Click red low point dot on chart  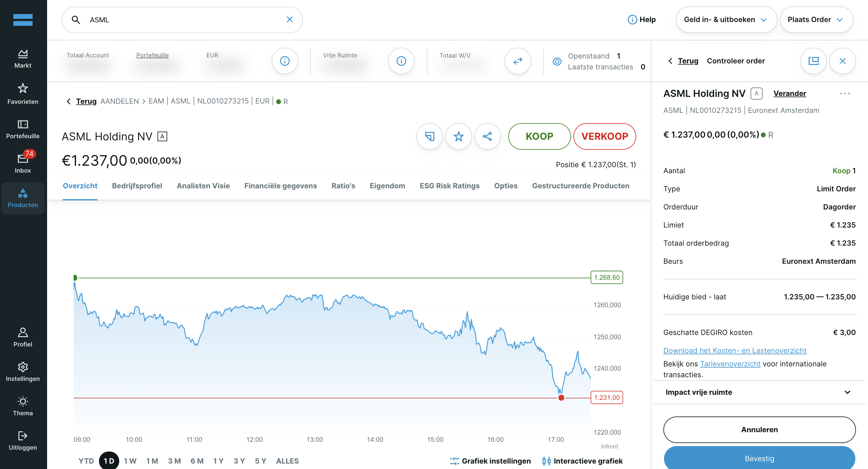tap(561, 398)
